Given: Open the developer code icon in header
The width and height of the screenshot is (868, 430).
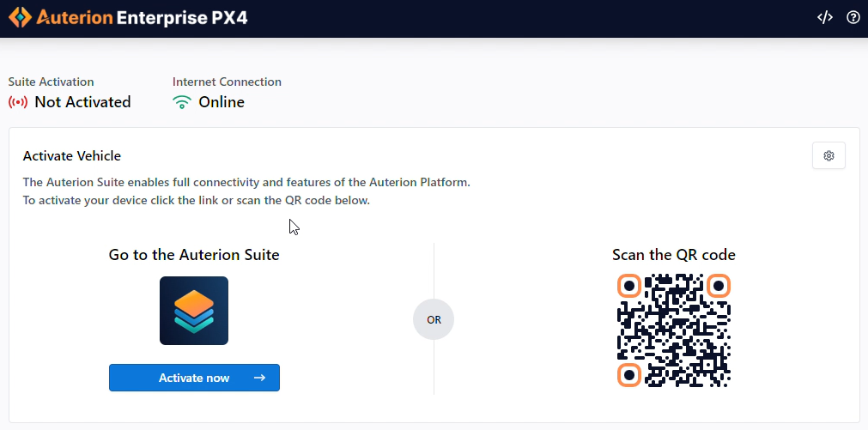Looking at the screenshot, I should [x=825, y=17].
